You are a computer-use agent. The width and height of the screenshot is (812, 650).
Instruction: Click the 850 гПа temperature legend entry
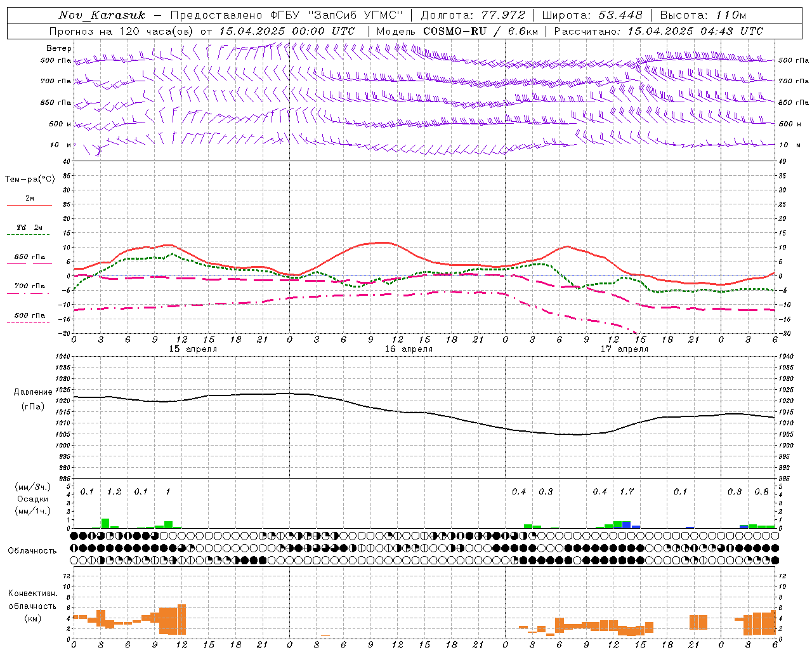[30, 257]
